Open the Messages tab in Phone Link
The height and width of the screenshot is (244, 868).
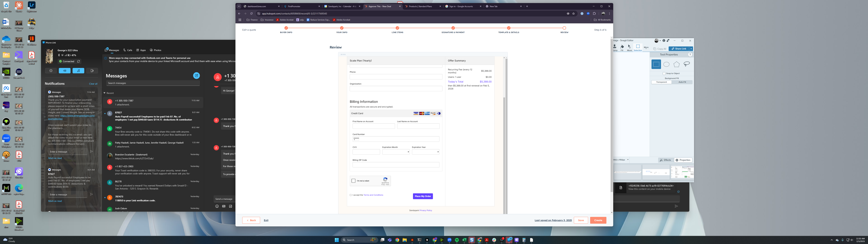pyautogui.click(x=112, y=50)
